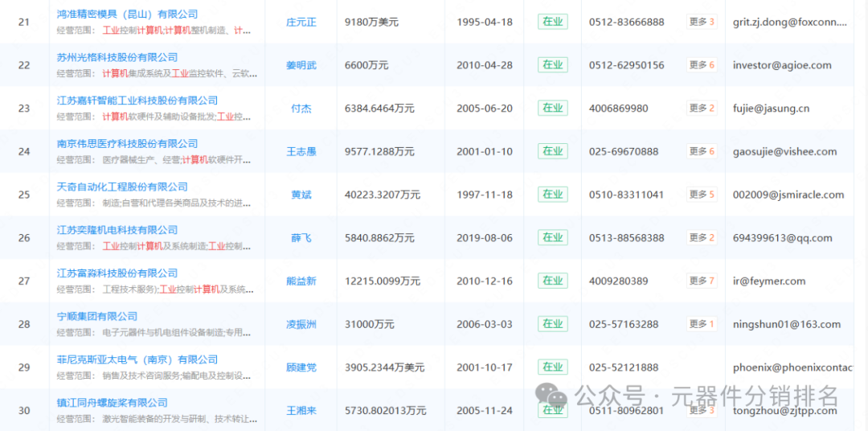This screenshot has height=431, width=868.
Task: Expand 更多 1 phone for 025-57163288
Action: point(702,324)
